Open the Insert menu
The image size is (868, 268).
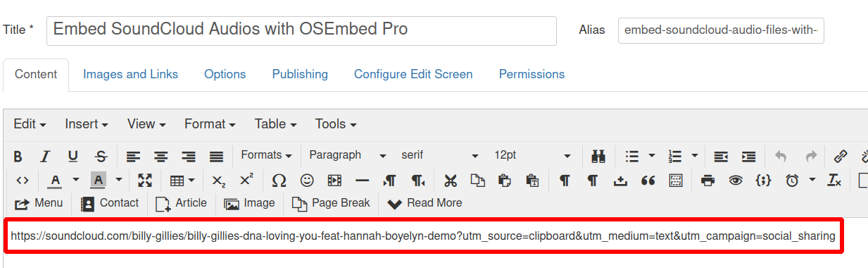pos(87,124)
